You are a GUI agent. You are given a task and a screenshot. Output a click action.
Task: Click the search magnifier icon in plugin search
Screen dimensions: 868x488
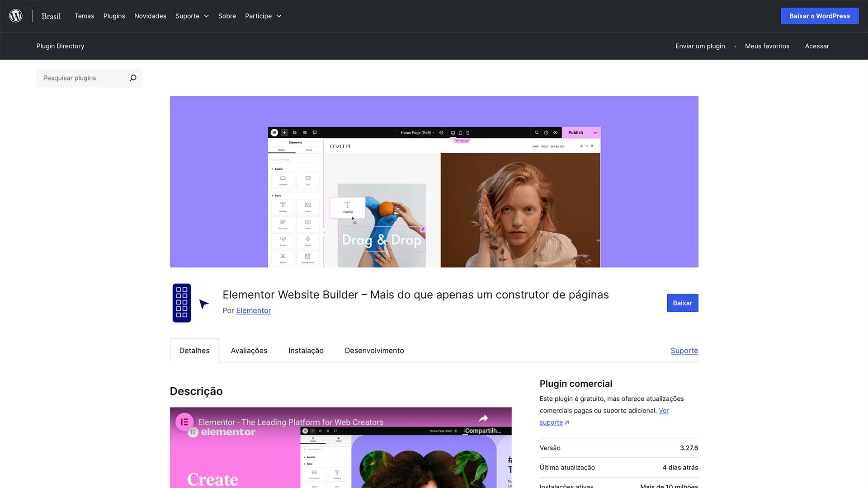[133, 78]
